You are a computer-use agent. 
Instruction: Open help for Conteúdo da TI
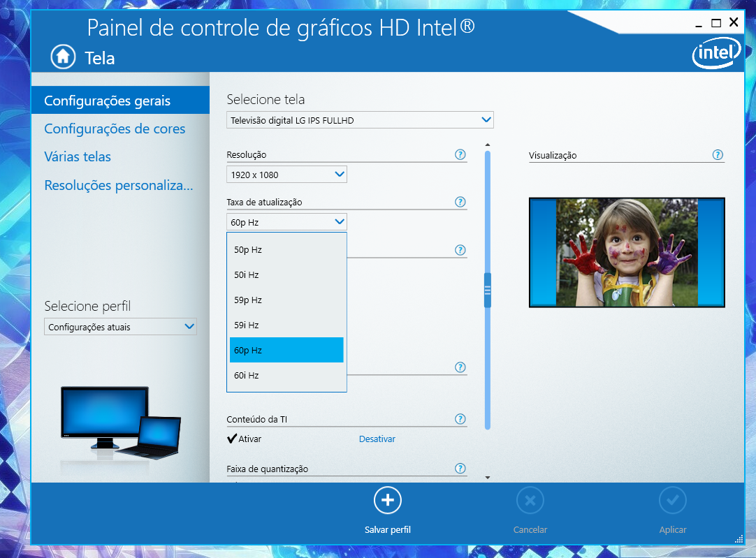coord(460,419)
